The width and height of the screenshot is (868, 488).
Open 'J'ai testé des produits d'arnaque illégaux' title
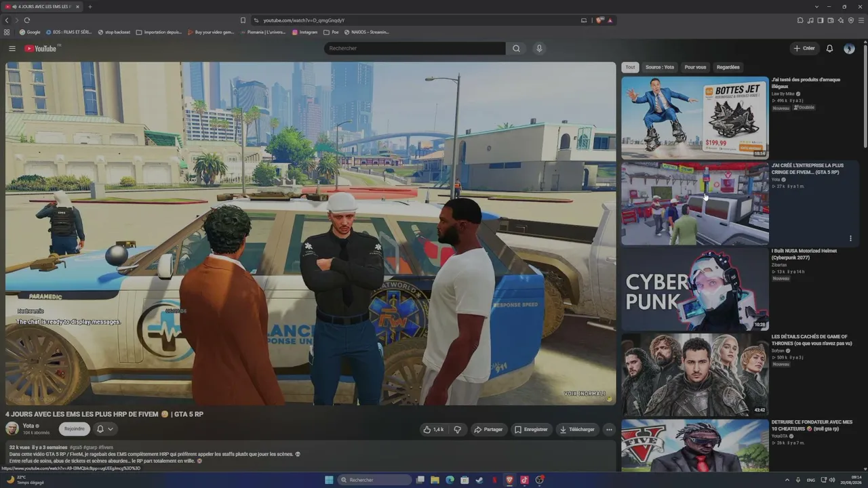[x=806, y=83]
